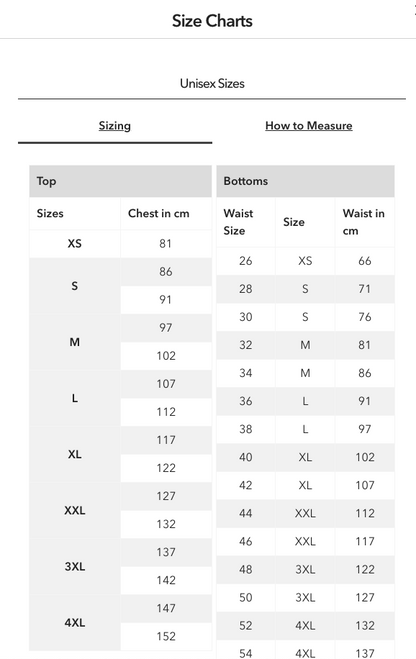Click the Size Charts title
416x659 pixels.
click(x=212, y=21)
